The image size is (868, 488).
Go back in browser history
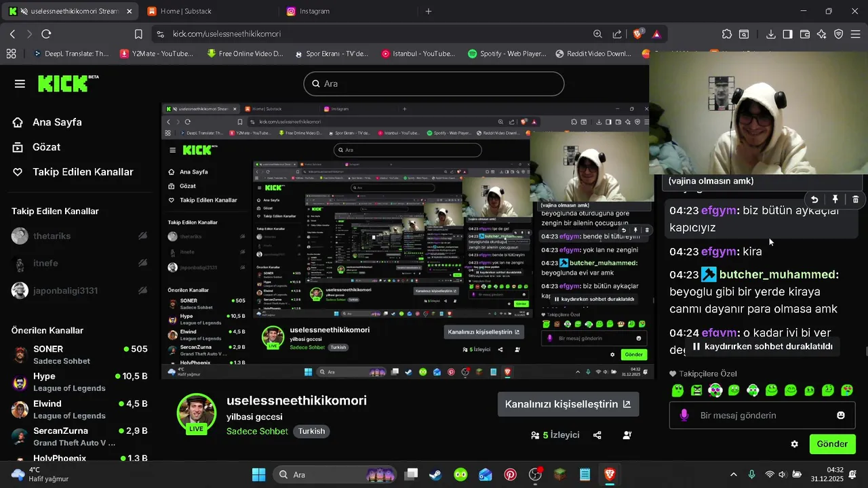(12, 34)
